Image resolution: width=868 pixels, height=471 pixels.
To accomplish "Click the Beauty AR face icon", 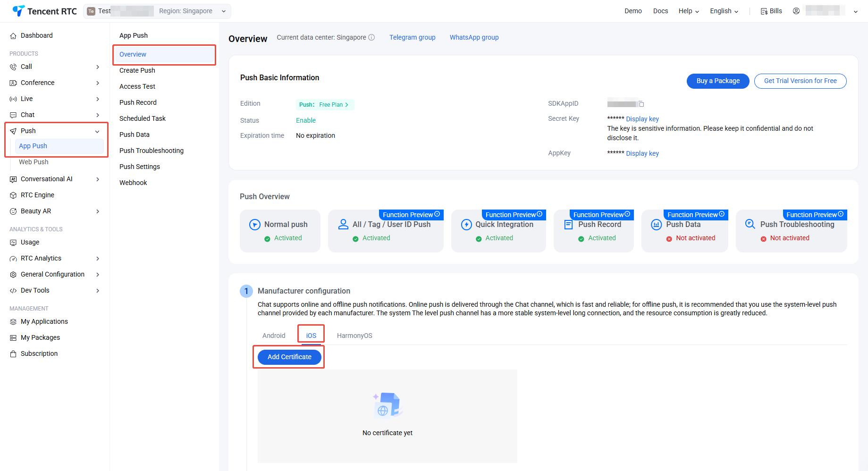I will coord(13,211).
